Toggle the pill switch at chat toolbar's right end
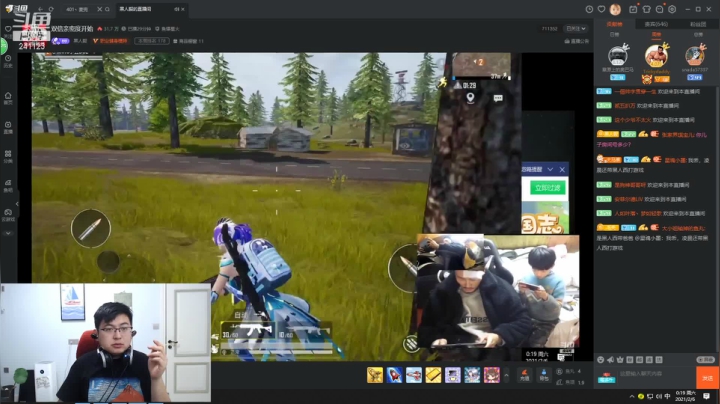The width and height of the screenshot is (720, 404). tap(705, 360)
